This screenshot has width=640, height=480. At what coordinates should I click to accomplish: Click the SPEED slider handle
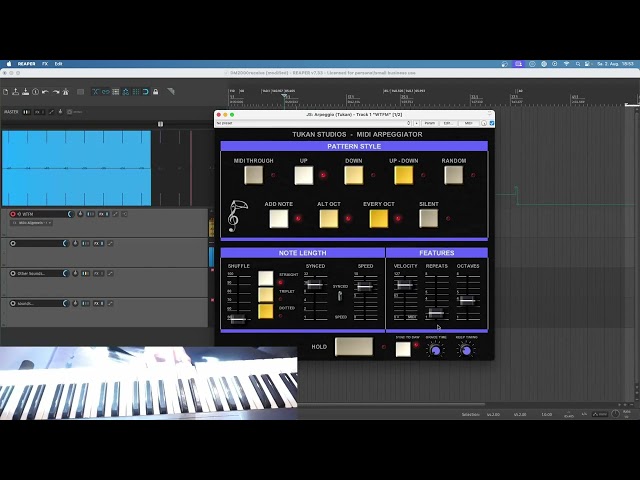click(x=364, y=286)
